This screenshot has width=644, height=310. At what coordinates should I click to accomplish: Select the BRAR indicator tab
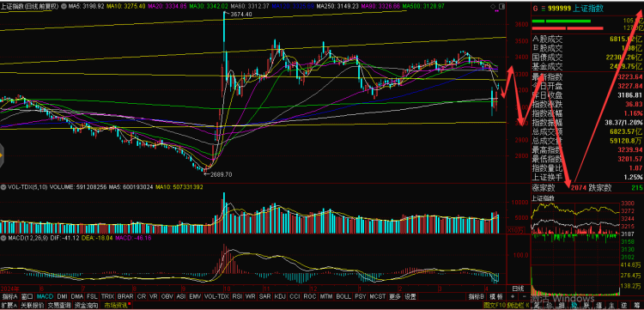[x=125, y=296]
